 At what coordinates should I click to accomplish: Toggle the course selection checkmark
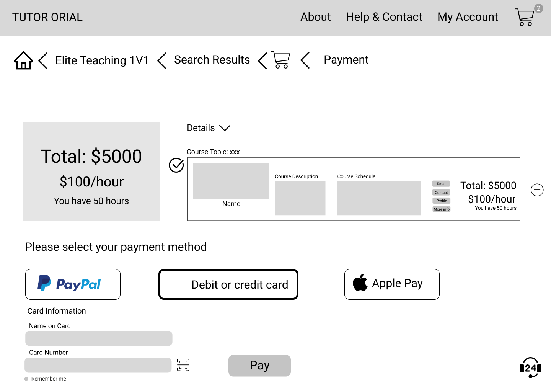click(x=176, y=165)
